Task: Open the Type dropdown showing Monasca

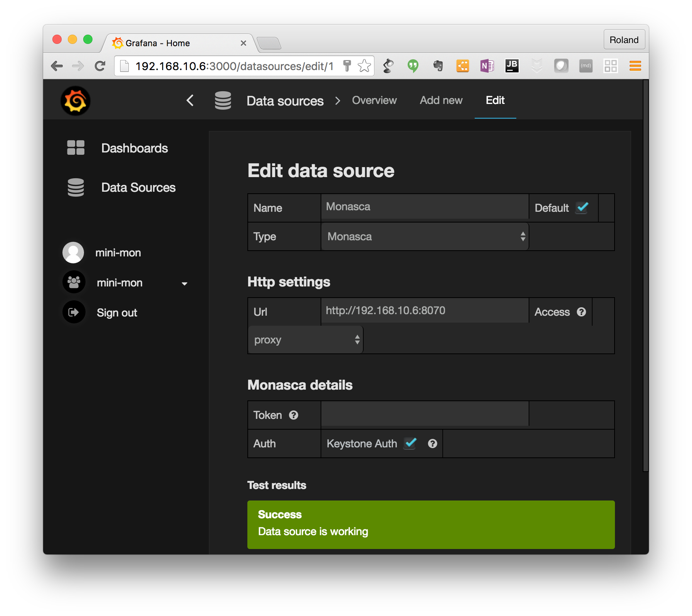Action: 425,236
